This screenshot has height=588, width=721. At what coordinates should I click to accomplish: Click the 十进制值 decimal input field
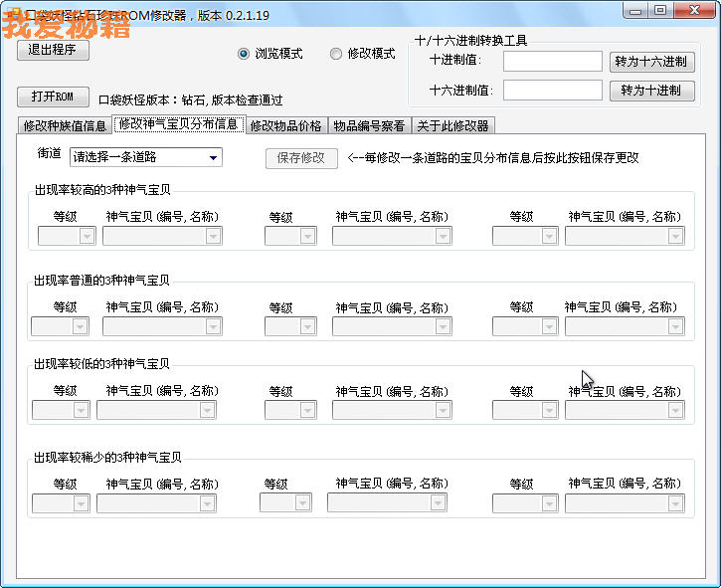[552, 62]
